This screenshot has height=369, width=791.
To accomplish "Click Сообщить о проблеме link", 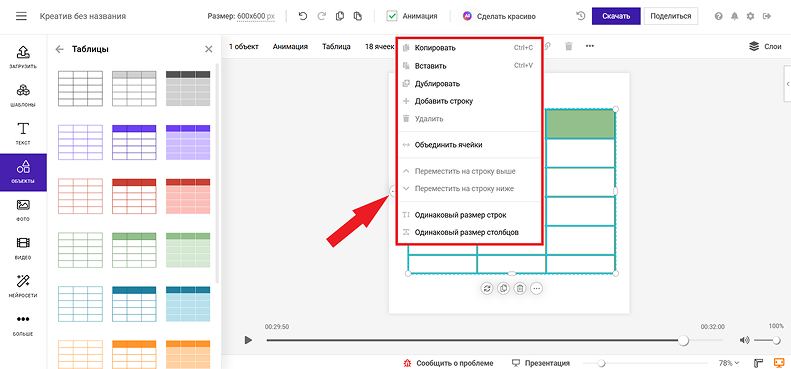I will coord(448,363).
